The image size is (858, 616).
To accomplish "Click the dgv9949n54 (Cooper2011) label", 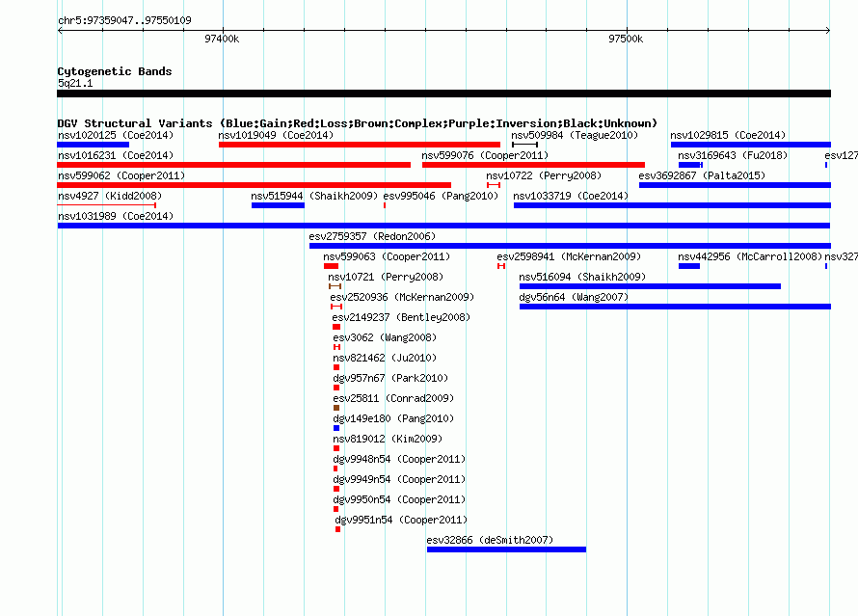I will [x=399, y=479].
